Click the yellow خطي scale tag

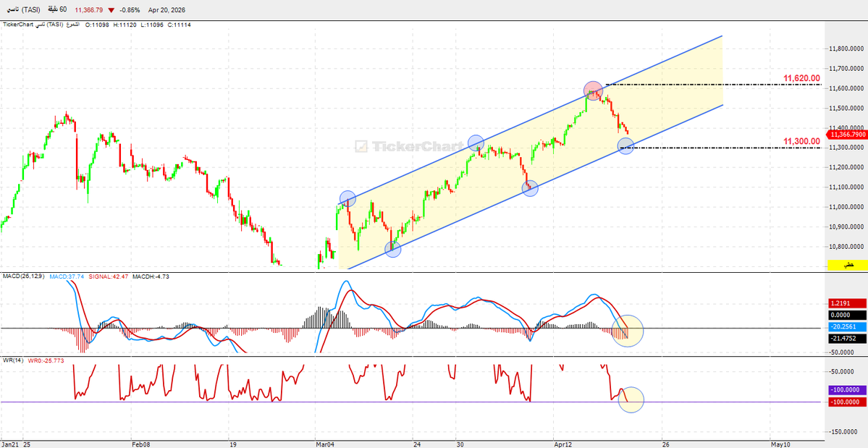pyautogui.click(x=847, y=266)
